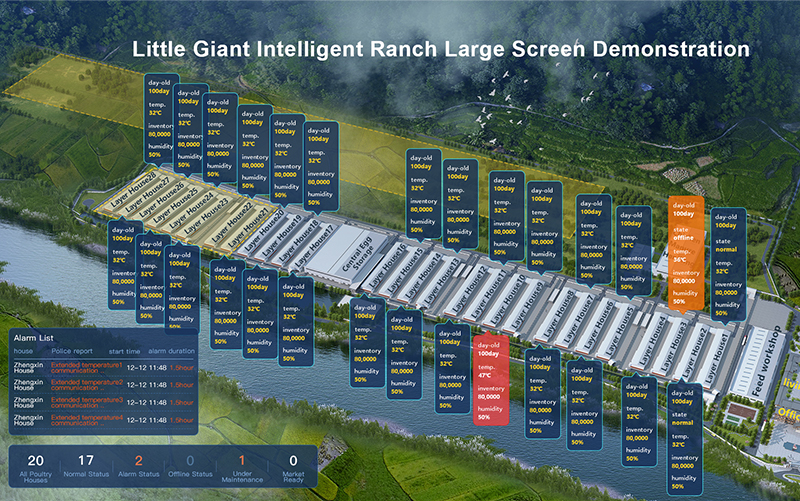The height and width of the screenshot is (501, 800).
Task: Click the red 47°C alarm info card
Action: tap(489, 379)
